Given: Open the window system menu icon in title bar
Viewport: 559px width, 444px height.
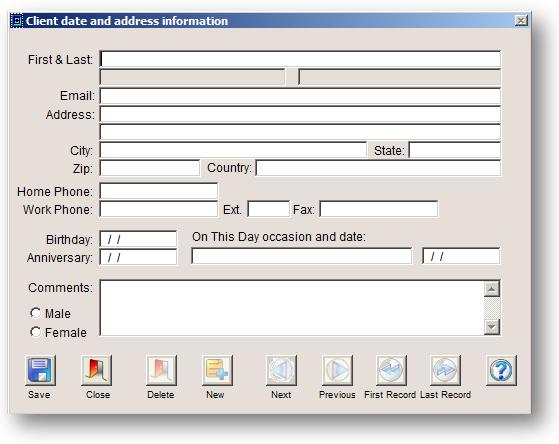Looking at the screenshot, I should pos(16,21).
